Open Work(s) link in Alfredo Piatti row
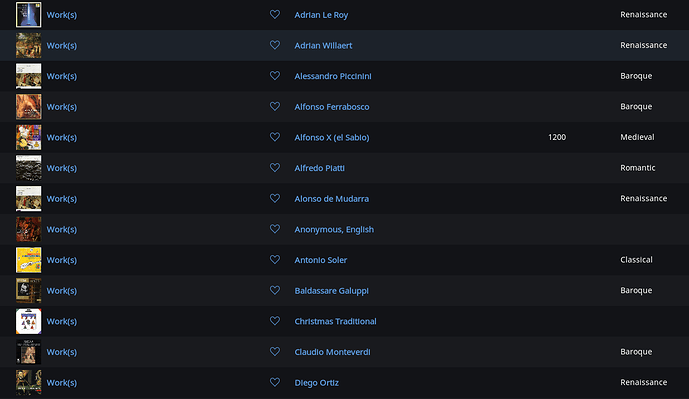Image resolution: width=689 pixels, height=399 pixels. point(62,168)
